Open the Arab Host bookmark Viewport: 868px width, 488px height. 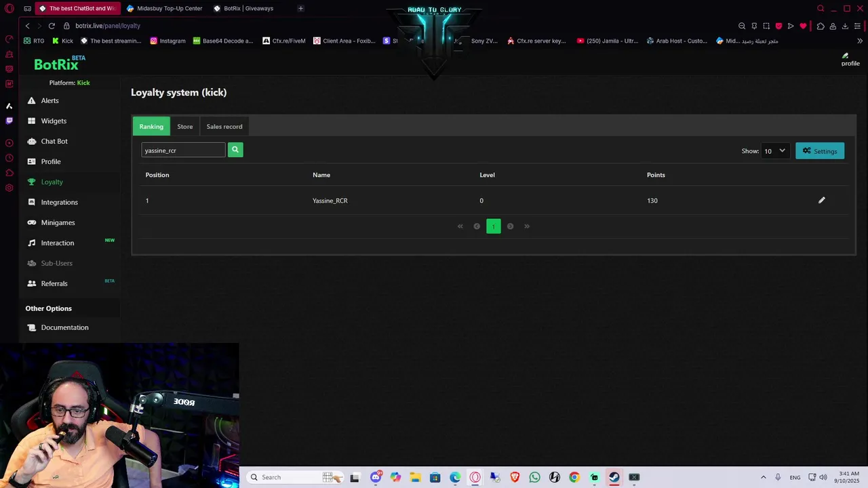(x=677, y=41)
